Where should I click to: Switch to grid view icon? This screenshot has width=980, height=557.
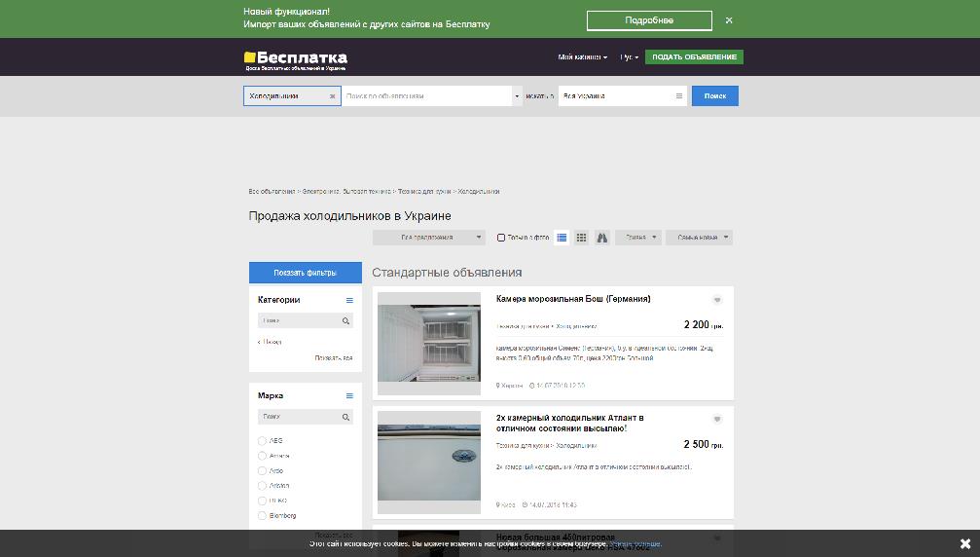(x=581, y=238)
